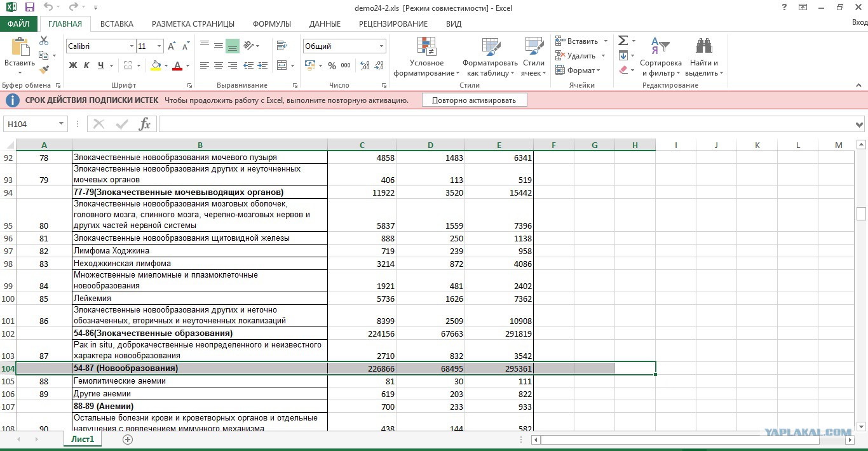Select the Лист1 sheet tab
868x451 pixels.
point(83,439)
